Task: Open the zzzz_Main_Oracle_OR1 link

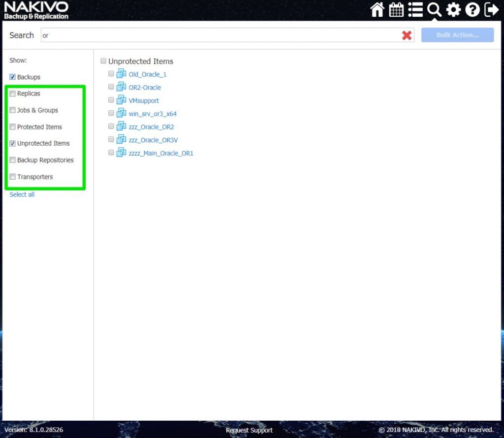Action: point(161,153)
